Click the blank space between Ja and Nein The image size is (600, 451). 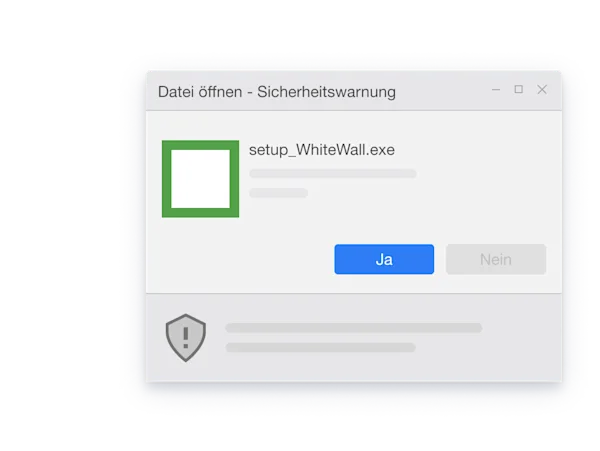coord(440,259)
